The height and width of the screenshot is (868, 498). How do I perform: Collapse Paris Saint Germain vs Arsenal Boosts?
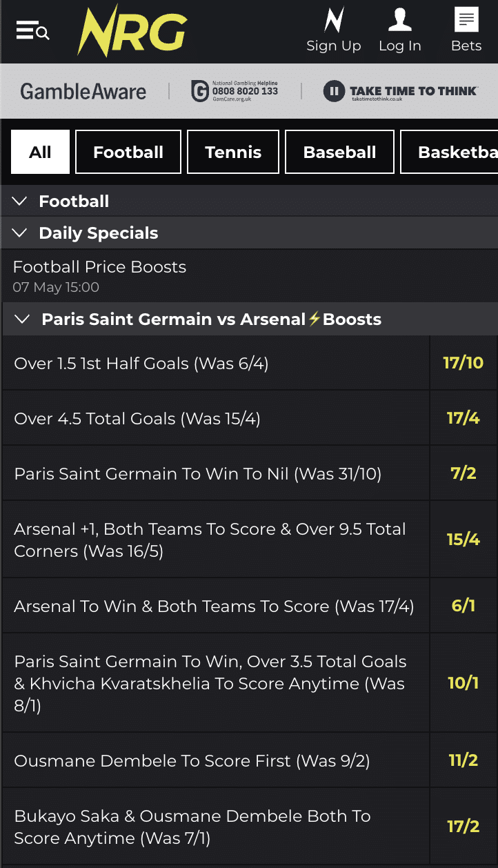pos(23,319)
